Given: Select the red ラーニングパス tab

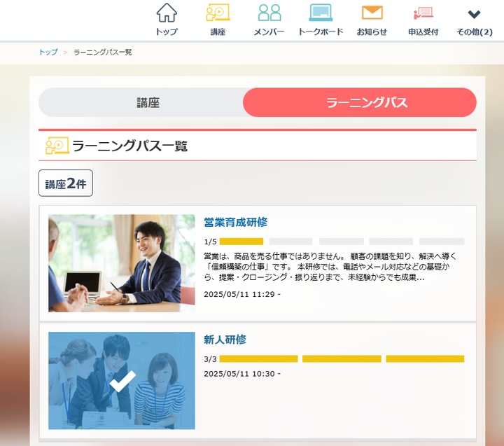Looking at the screenshot, I should (360, 103).
